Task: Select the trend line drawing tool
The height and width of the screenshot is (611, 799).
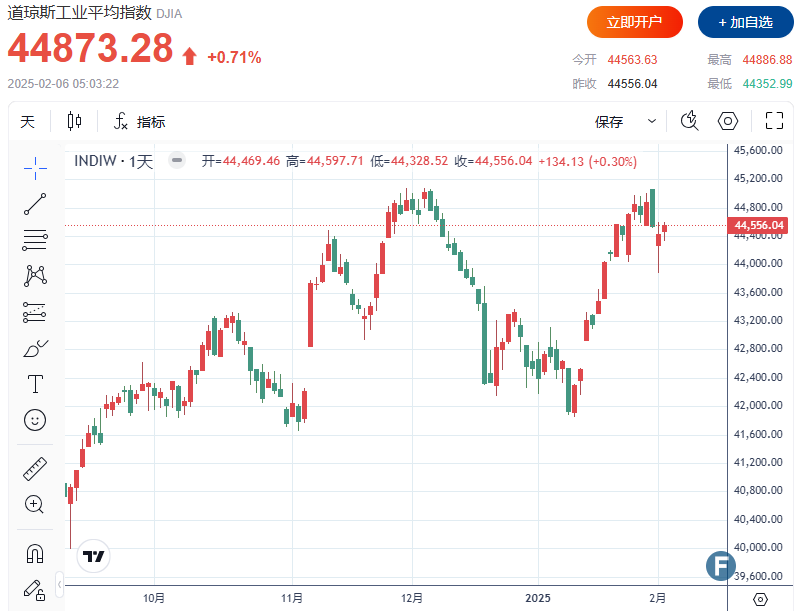Action: pyautogui.click(x=35, y=204)
